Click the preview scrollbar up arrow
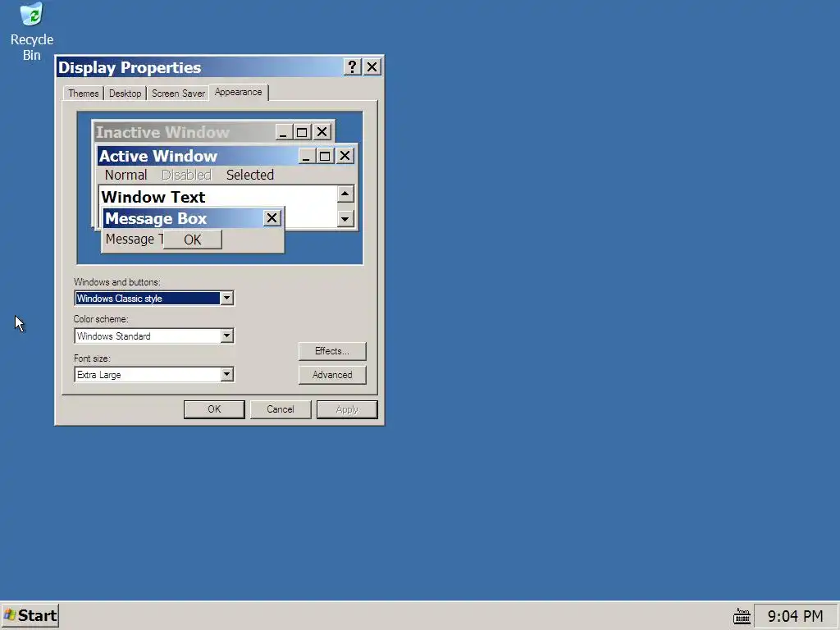This screenshot has width=840, height=630. coord(345,194)
